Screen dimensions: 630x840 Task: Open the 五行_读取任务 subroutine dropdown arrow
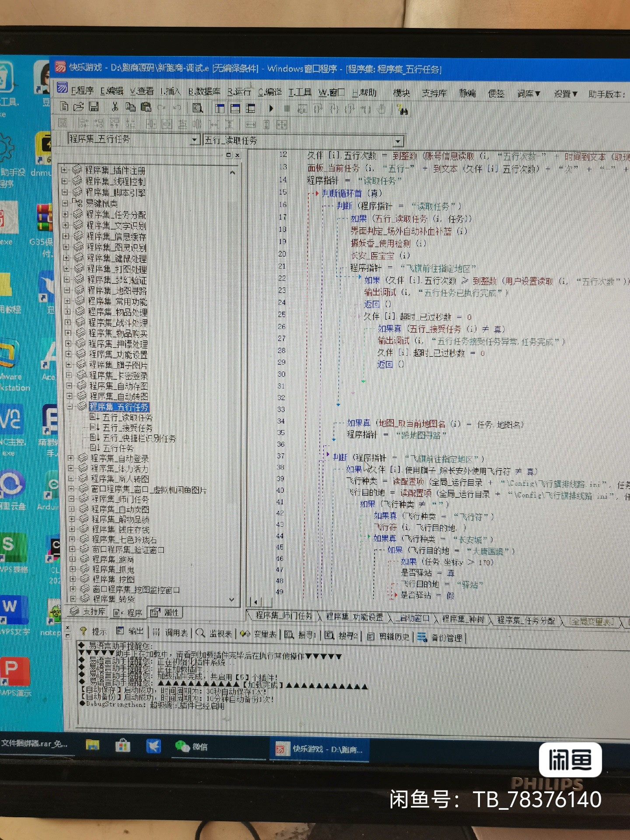(x=398, y=141)
